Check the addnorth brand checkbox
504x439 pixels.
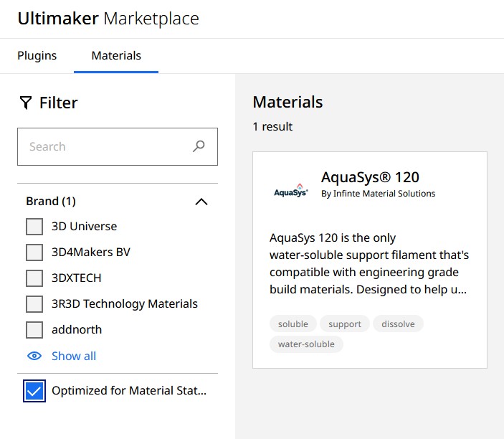pos(34,330)
